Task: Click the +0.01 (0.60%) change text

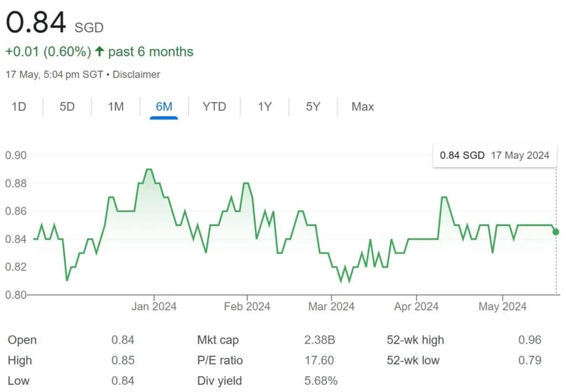Action: 47,51
